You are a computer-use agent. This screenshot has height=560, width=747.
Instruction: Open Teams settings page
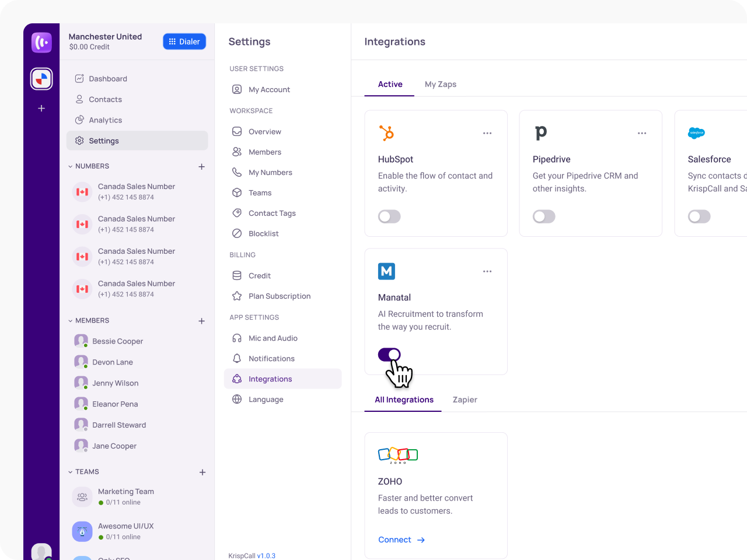[283, 193]
